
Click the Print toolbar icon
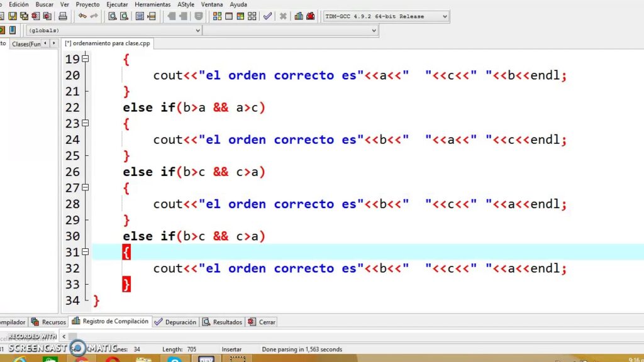62,16
